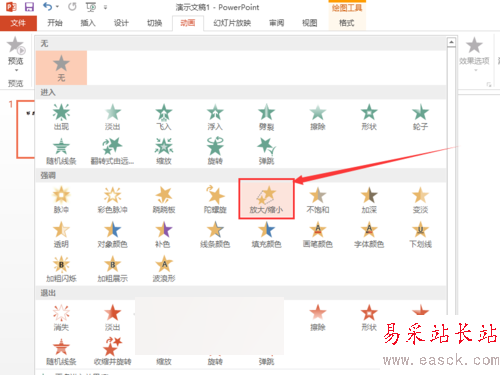Viewport: 500px width, 375px height.
Task: Save the presentation from quick access
Action: (x=29, y=7)
